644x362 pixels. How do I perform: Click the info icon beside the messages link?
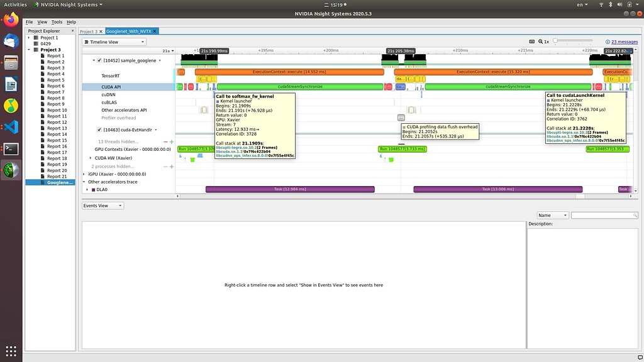point(608,42)
